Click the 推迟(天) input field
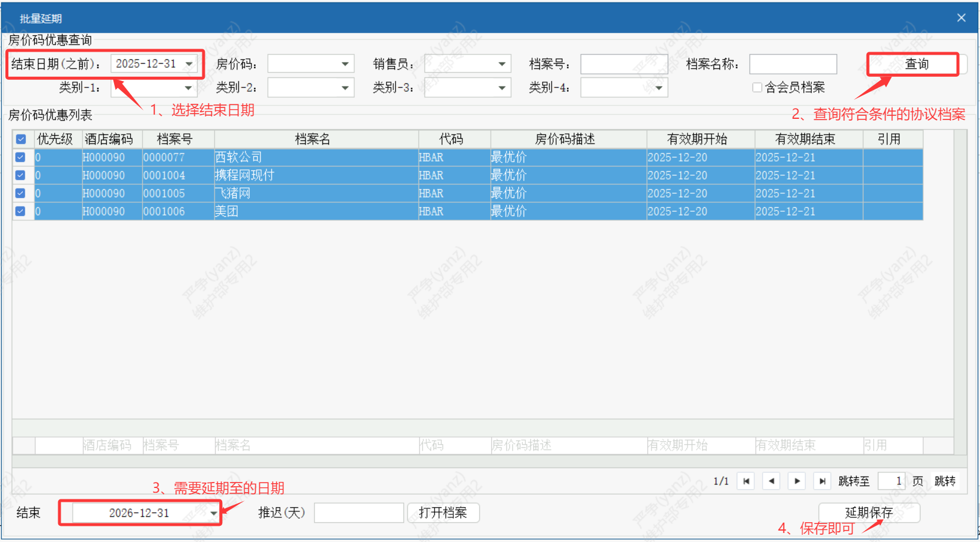Screen dimensions: 980x542 [x=358, y=513]
